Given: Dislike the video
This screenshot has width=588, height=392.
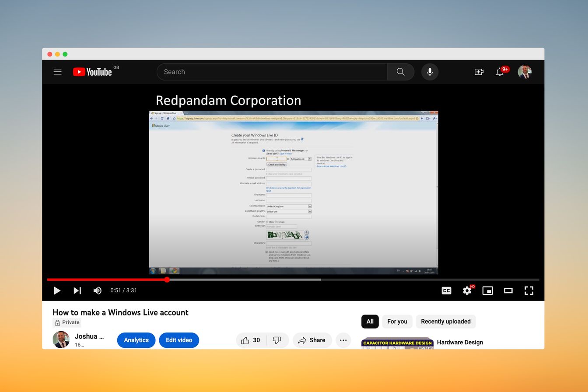Looking at the screenshot, I should click(x=277, y=340).
